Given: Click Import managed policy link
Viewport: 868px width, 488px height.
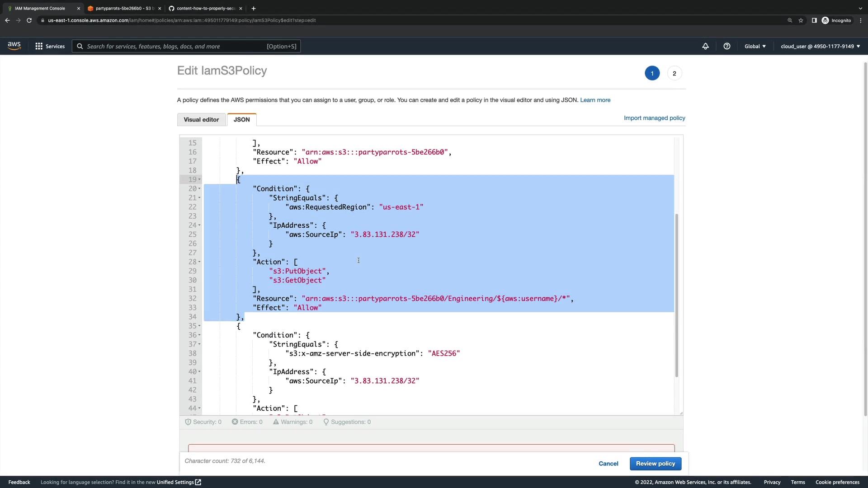Looking at the screenshot, I should pyautogui.click(x=654, y=118).
